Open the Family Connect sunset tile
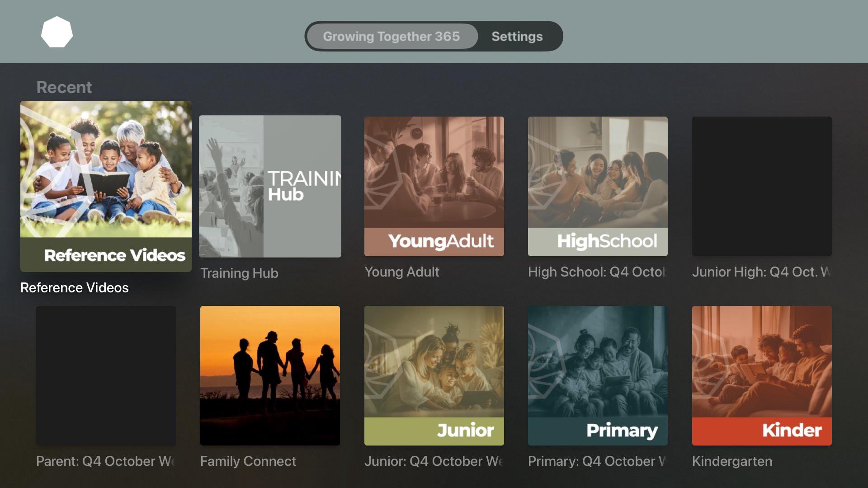The width and height of the screenshot is (868, 488). click(x=270, y=375)
